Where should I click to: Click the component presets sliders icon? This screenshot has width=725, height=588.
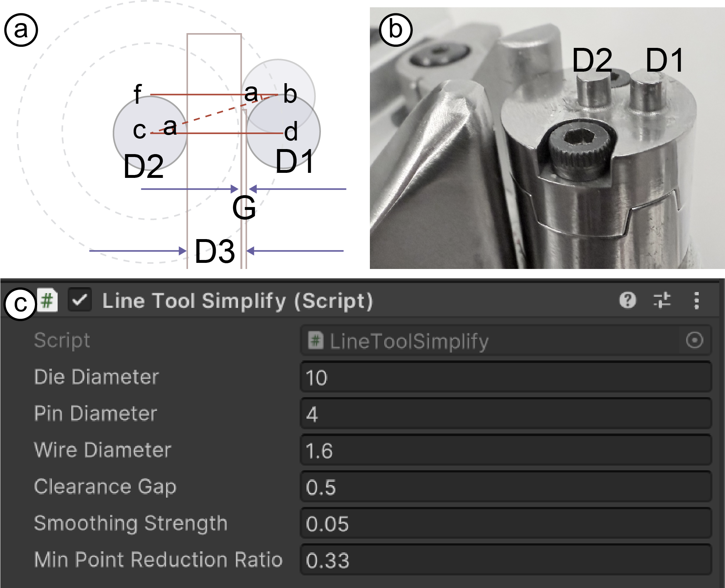click(x=662, y=300)
